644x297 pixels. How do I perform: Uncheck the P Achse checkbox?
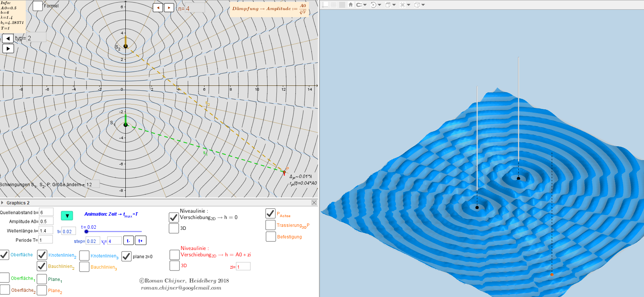coord(271,213)
